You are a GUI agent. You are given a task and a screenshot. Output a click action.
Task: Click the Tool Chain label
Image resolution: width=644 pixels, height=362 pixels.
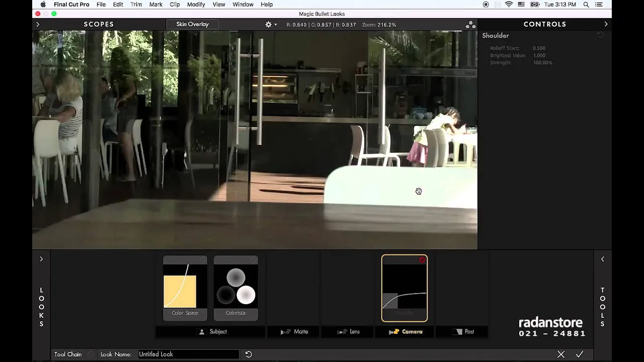pyautogui.click(x=68, y=354)
